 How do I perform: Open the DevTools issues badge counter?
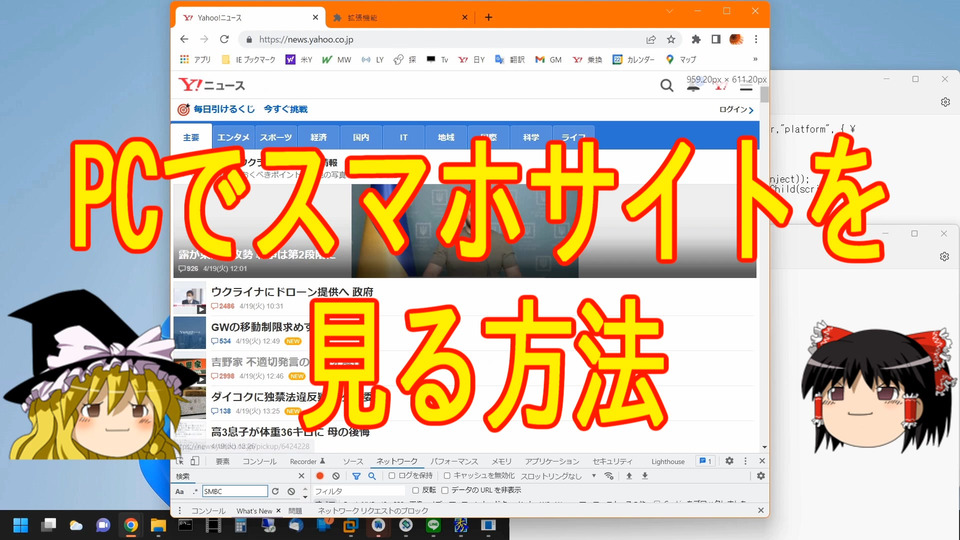705,461
